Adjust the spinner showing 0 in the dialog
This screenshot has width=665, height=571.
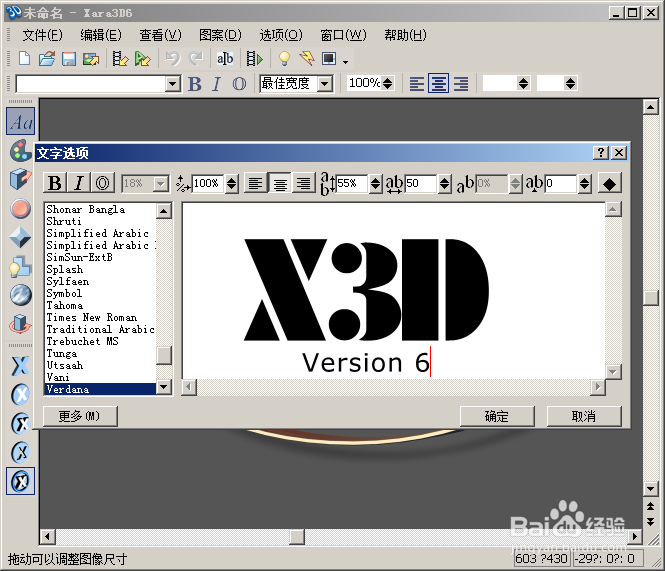coord(584,184)
